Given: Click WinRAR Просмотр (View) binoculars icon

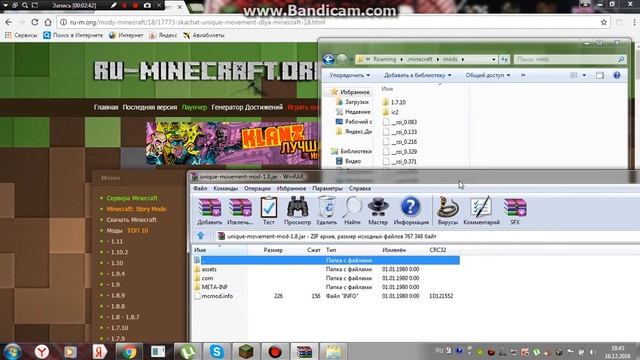Looking at the screenshot, I should [x=297, y=211].
